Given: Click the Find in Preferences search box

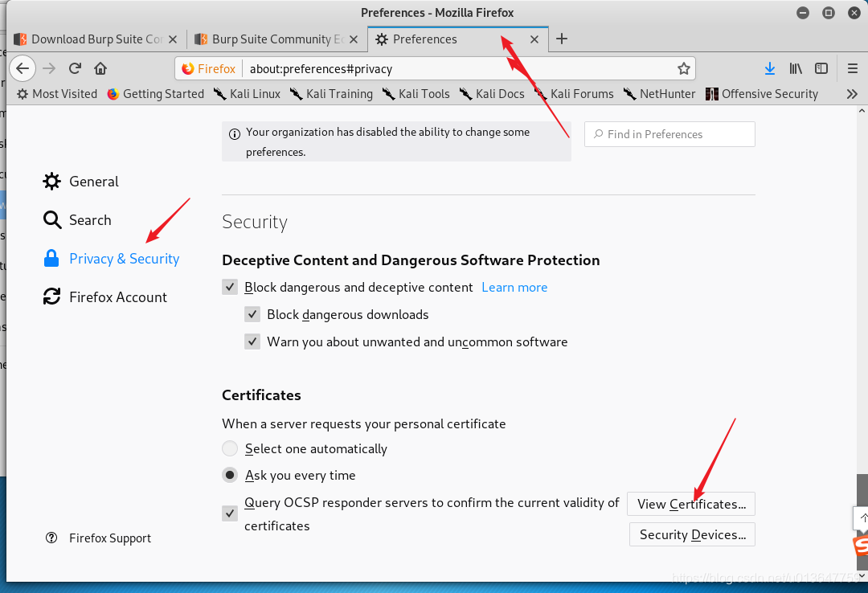Looking at the screenshot, I should tap(669, 134).
